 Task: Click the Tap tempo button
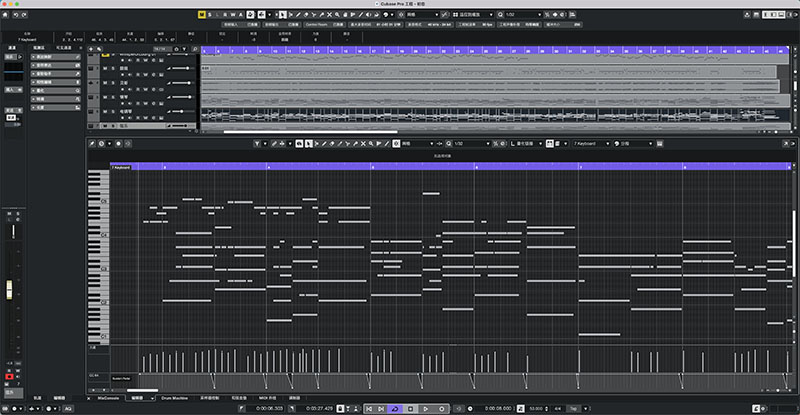tap(573, 409)
